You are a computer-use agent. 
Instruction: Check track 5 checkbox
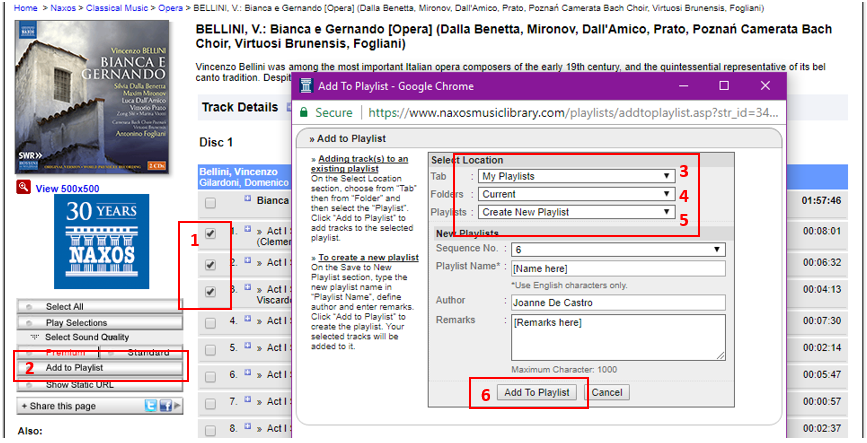click(x=210, y=350)
